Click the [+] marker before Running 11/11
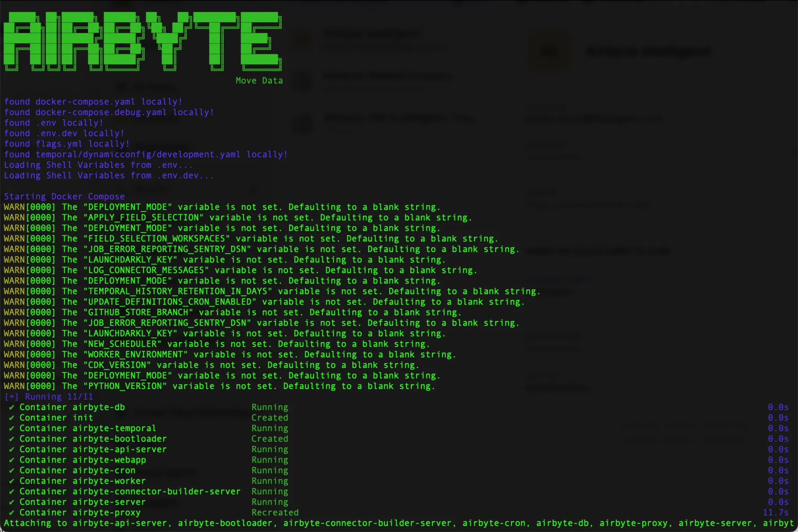Image resolution: width=798 pixels, height=532 pixels. coord(11,397)
